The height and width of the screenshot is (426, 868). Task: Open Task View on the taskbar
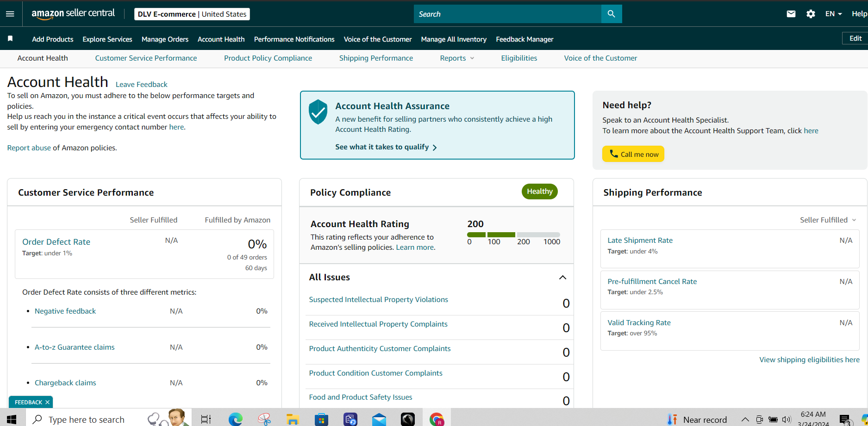tap(206, 420)
